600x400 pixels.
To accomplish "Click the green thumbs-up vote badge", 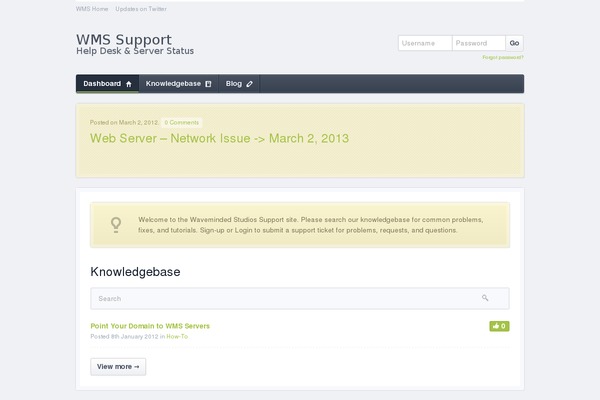I will (x=499, y=326).
